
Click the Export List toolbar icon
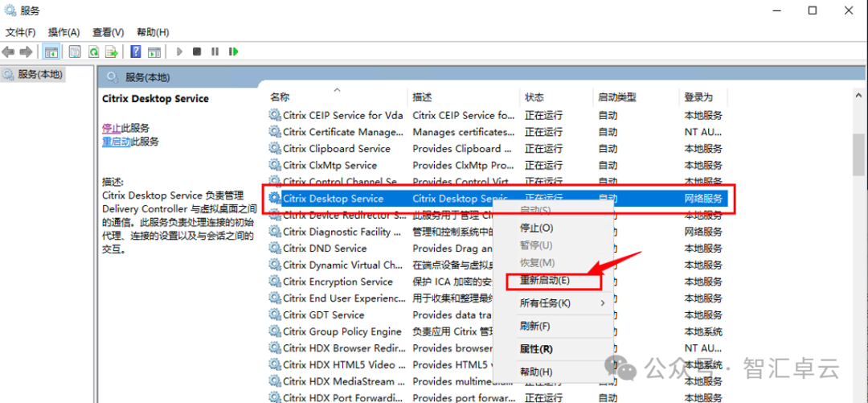tap(113, 51)
